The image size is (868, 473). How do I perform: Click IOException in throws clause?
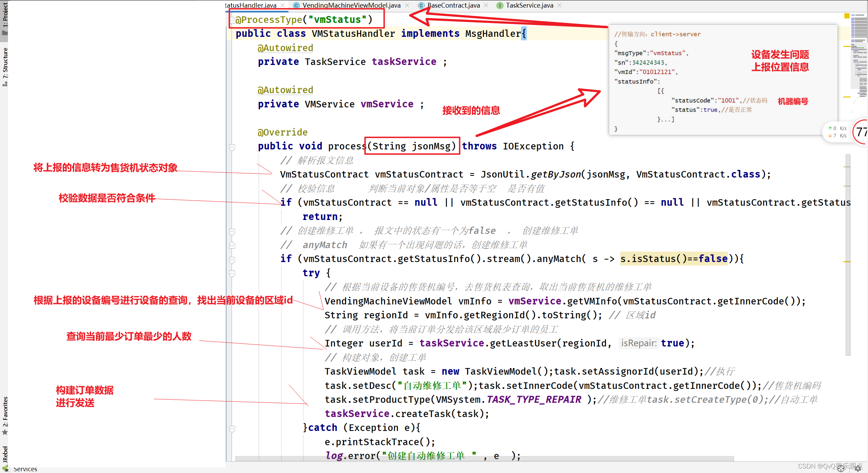pyautogui.click(x=533, y=146)
